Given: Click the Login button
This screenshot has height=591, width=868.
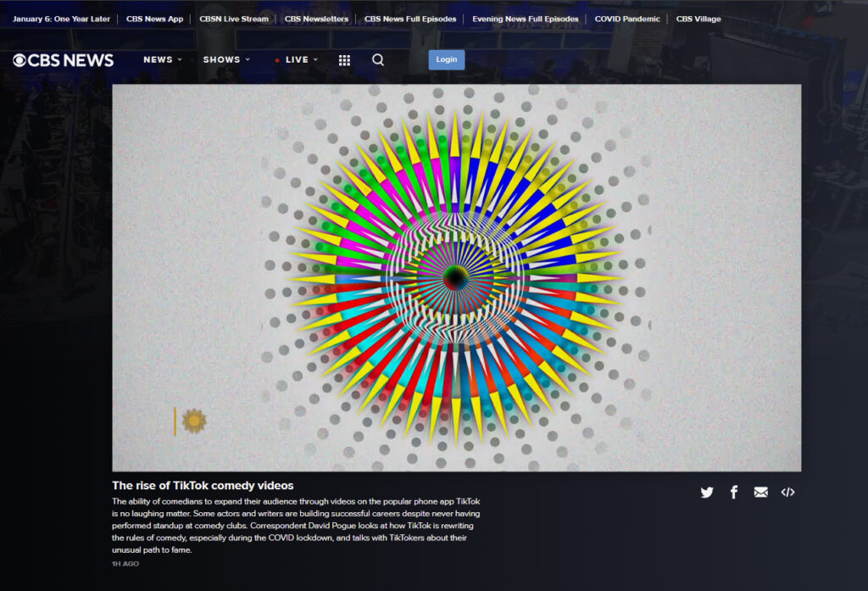Looking at the screenshot, I should click(447, 60).
